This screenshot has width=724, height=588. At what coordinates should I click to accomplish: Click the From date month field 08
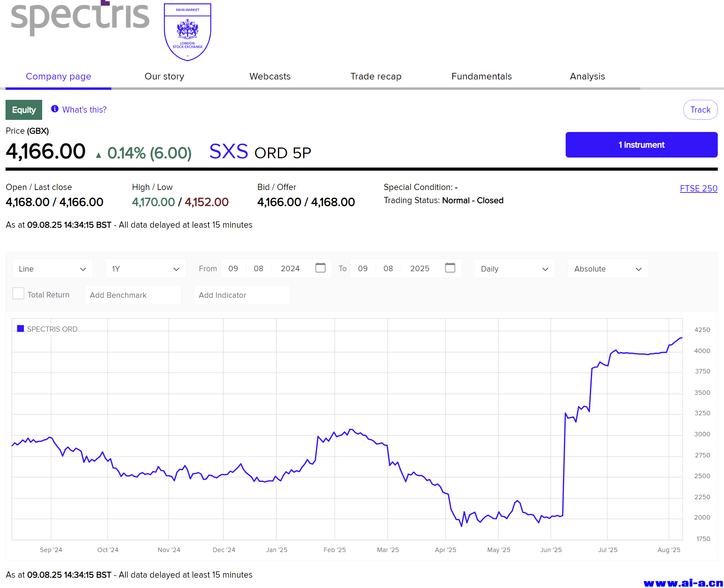[259, 268]
